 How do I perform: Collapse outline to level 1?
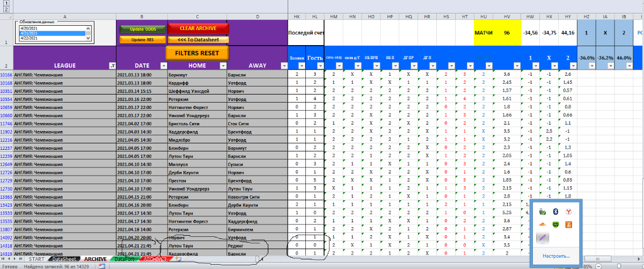(5, 3)
